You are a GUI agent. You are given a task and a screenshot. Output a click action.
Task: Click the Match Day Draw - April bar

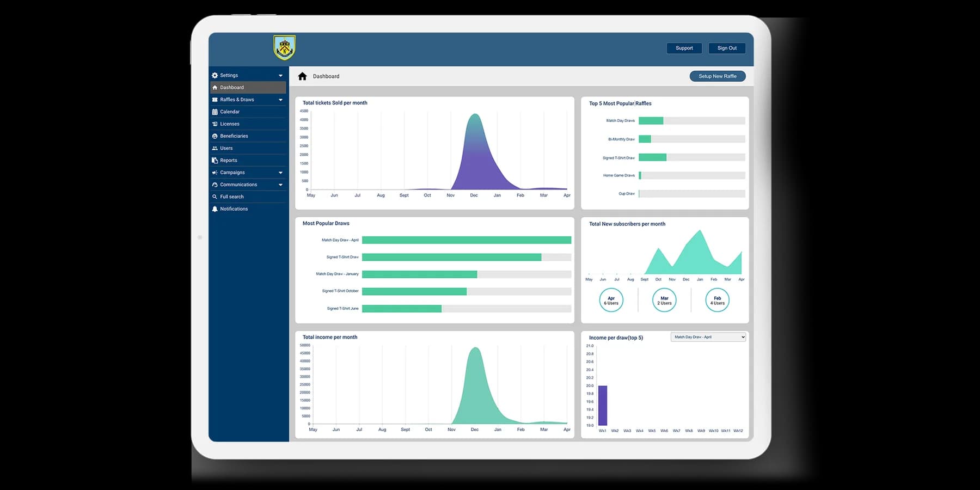(x=467, y=240)
